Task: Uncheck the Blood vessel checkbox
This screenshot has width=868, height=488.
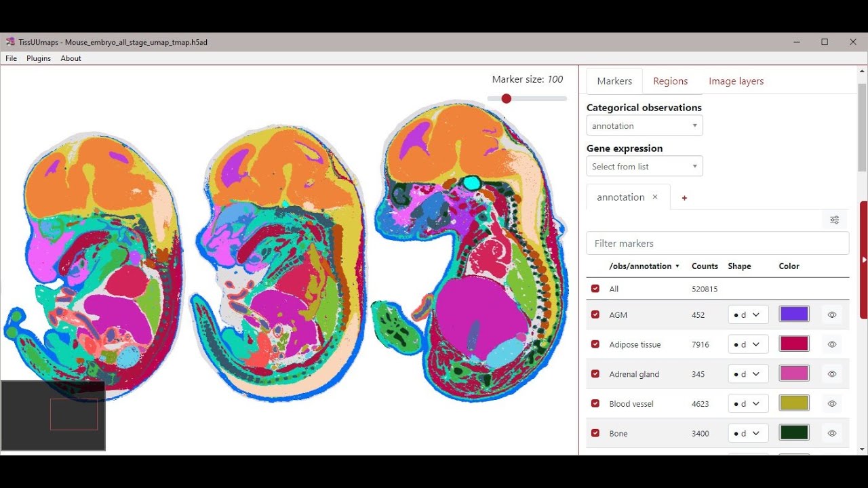Action: (595, 404)
